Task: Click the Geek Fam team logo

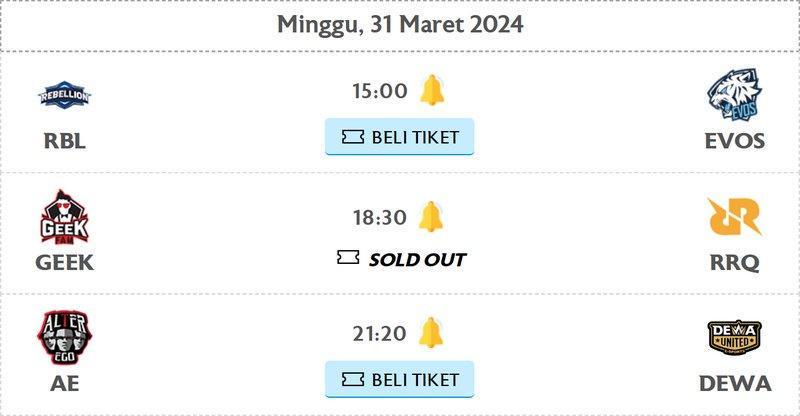Action: pos(64,217)
